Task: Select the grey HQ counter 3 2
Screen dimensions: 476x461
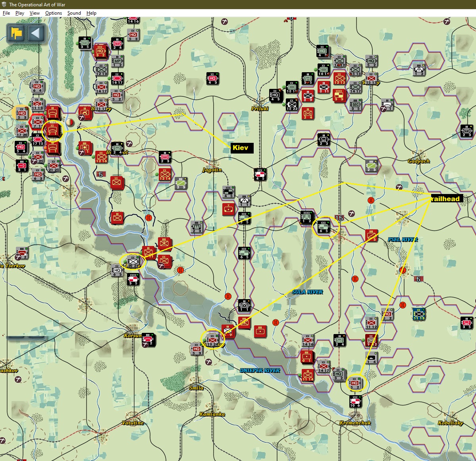Action: pos(339,374)
